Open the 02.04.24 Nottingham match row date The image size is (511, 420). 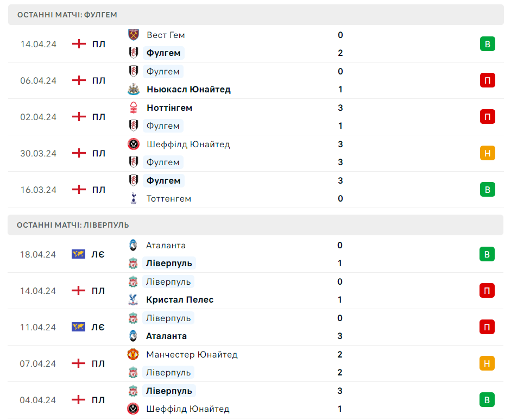[38, 117]
